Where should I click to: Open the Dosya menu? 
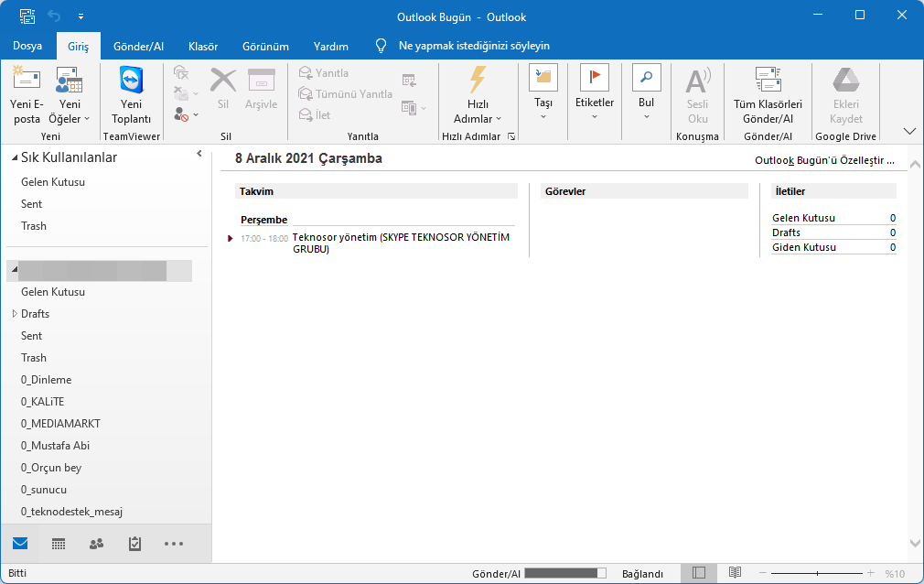pos(27,46)
